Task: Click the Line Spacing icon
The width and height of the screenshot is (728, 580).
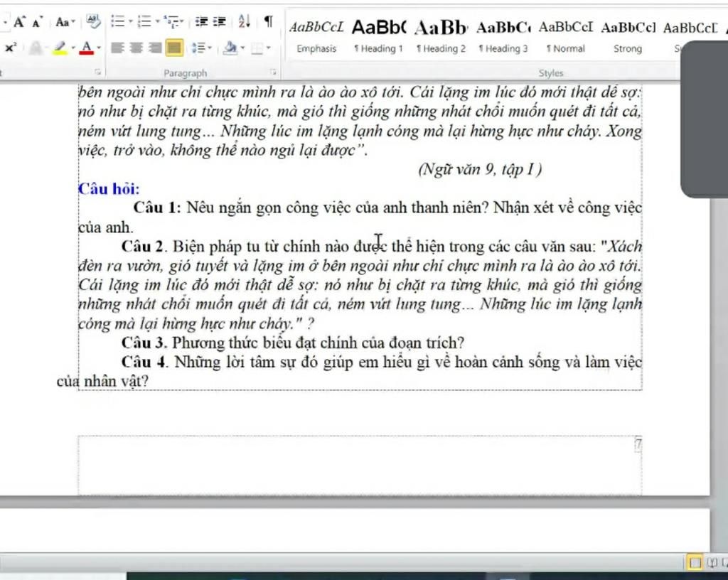Action: tap(198, 48)
